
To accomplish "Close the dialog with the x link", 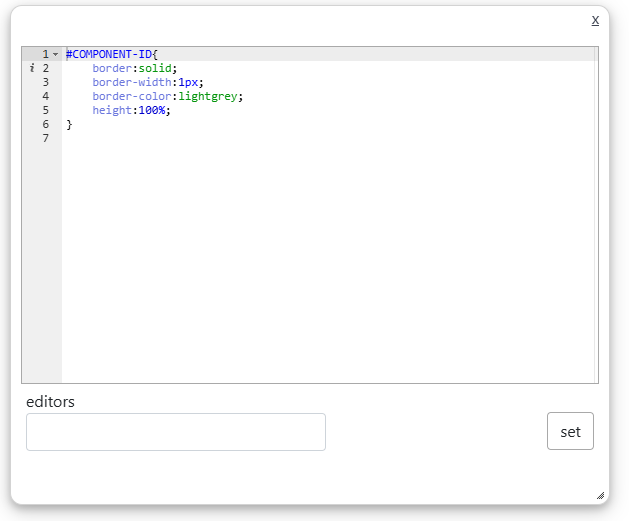I will 595,20.
